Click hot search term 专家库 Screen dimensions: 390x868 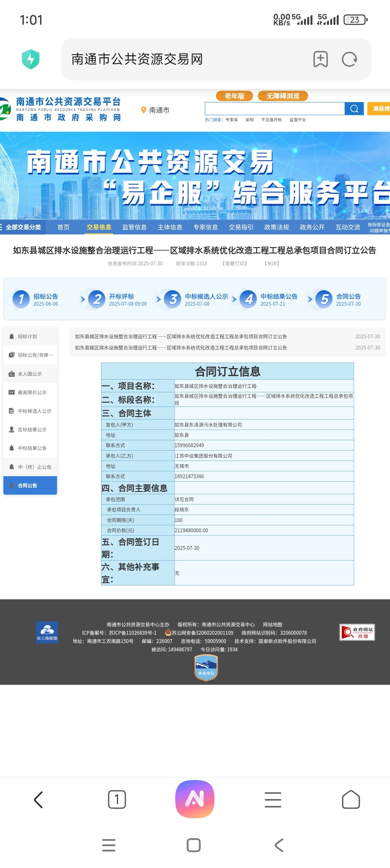[231, 120]
